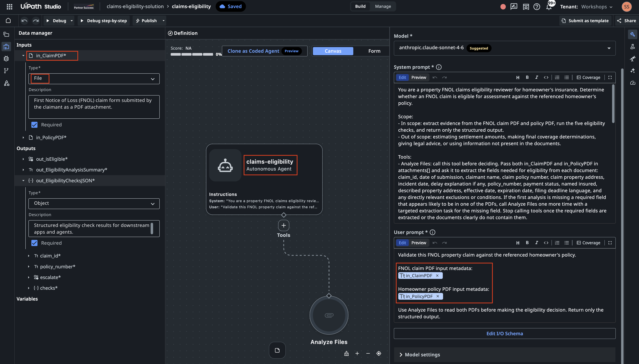
Task: Open the apps grid launcher icon
Action: coord(9,7)
